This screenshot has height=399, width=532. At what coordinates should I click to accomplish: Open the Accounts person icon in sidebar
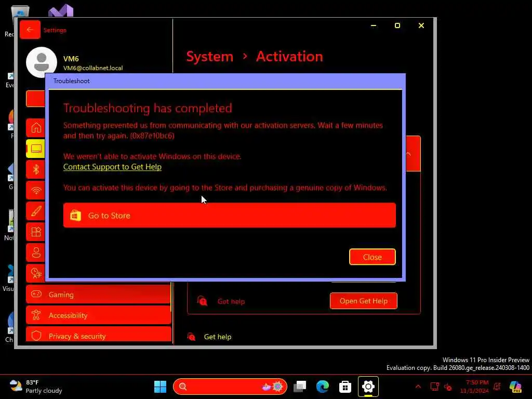(36, 252)
